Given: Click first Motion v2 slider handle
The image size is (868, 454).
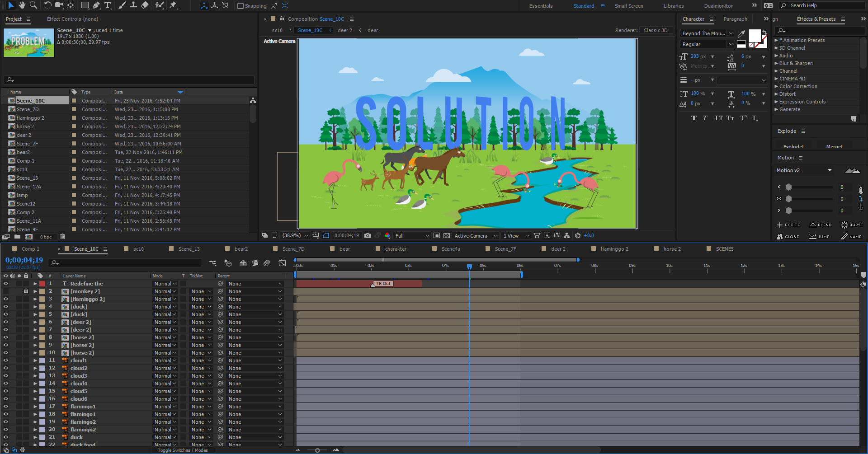Looking at the screenshot, I should (788, 187).
